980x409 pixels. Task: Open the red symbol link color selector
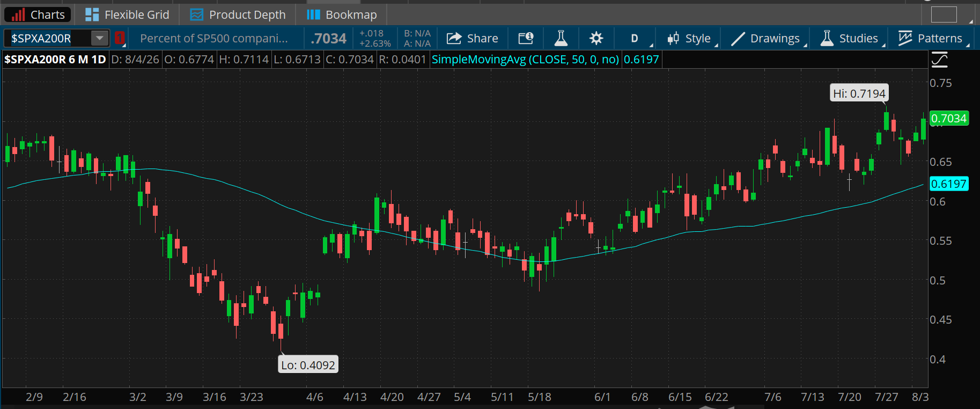(120, 38)
